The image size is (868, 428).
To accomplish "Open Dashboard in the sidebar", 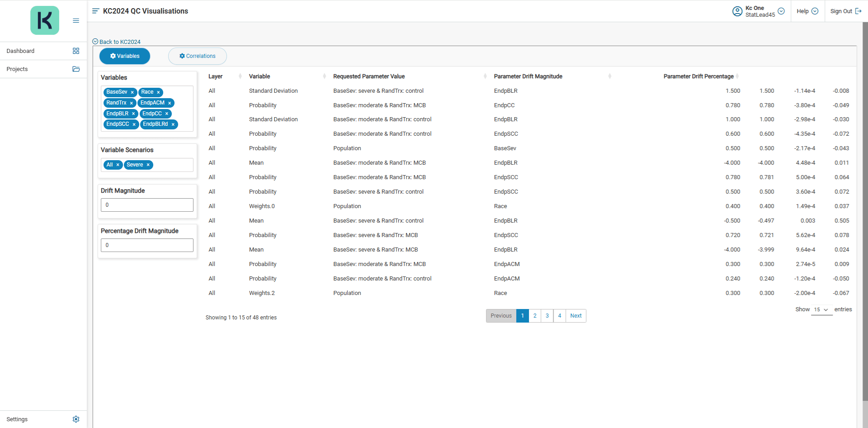I will coord(43,51).
